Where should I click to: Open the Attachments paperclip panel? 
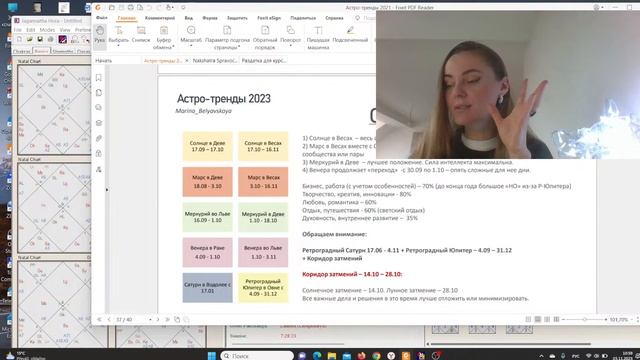[x=99, y=138]
